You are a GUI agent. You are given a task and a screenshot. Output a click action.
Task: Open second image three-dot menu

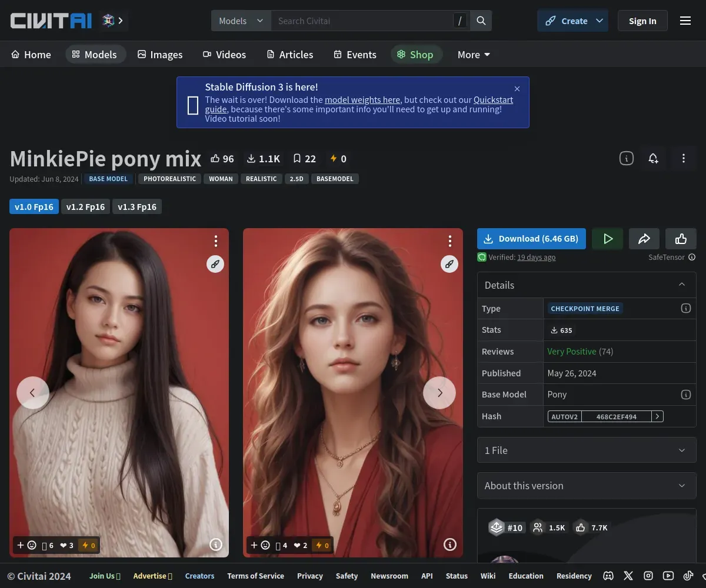point(450,241)
